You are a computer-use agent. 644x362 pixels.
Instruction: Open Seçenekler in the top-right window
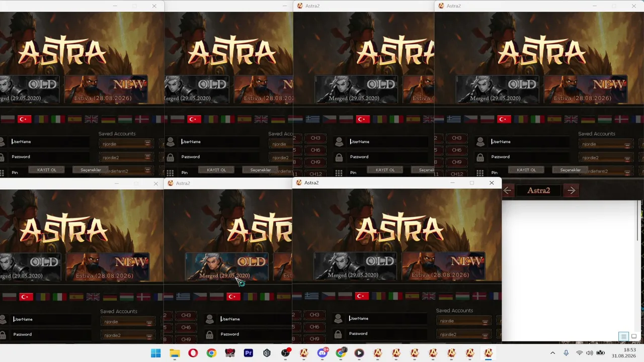click(571, 170)
